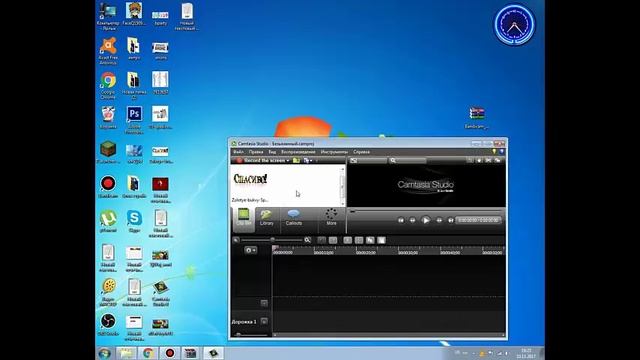Open Adobe Photoshop desktop shortcut
Viewport: 640px width, 360px height.
(134, 120)
